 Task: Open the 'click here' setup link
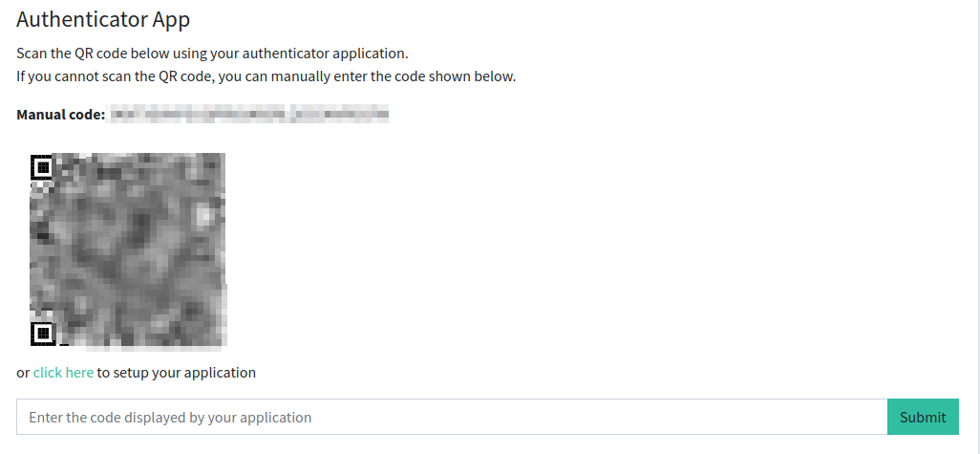click(x=63, y=373)
